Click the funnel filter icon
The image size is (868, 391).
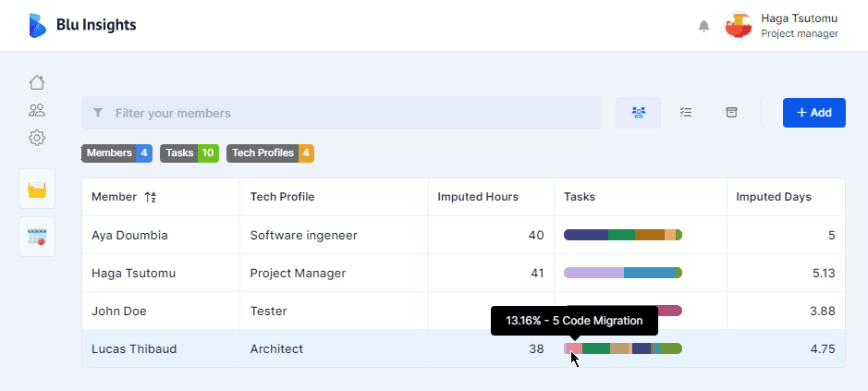pyautogui.click(x=98, y=113)
